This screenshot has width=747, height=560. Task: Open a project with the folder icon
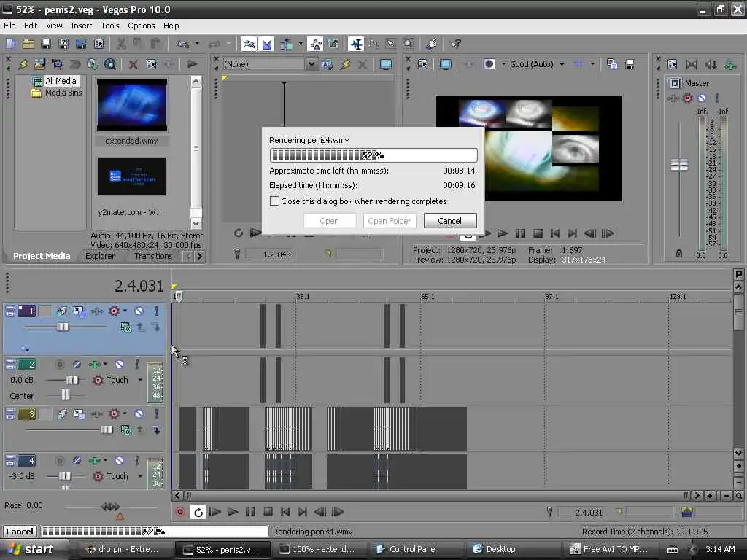28,44
